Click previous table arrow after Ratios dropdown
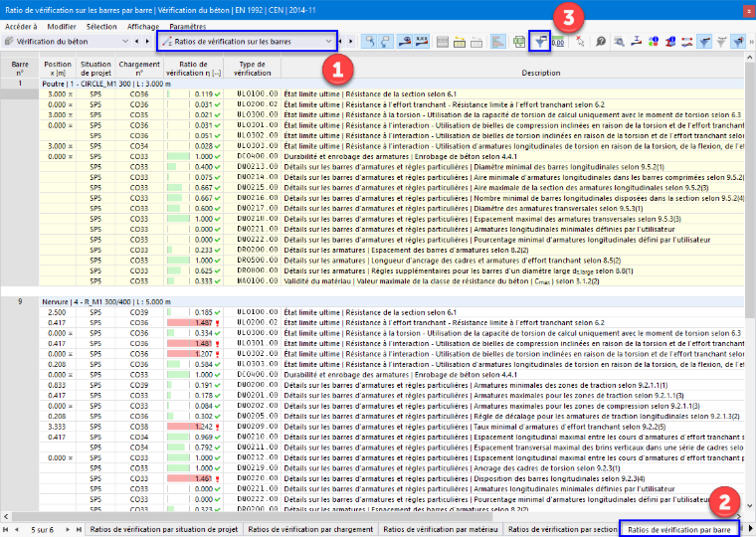The width and height of the screenshot is (756, 537). [x=340, y=42]
